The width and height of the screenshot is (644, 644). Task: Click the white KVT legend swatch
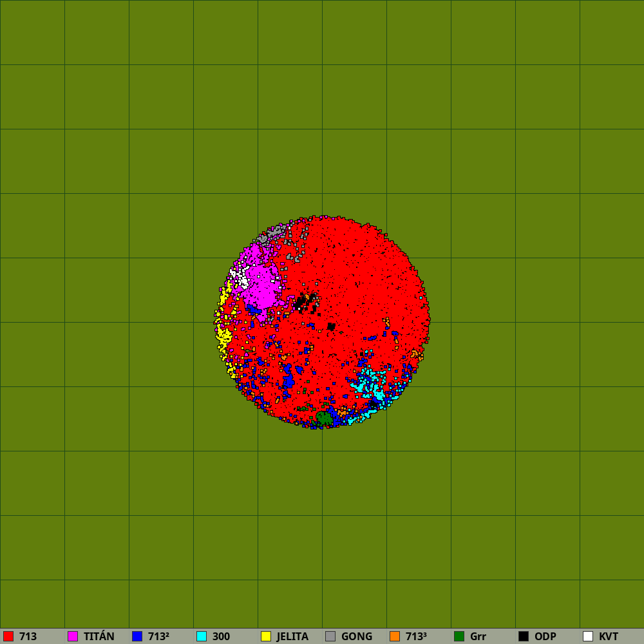coord(588,636)
